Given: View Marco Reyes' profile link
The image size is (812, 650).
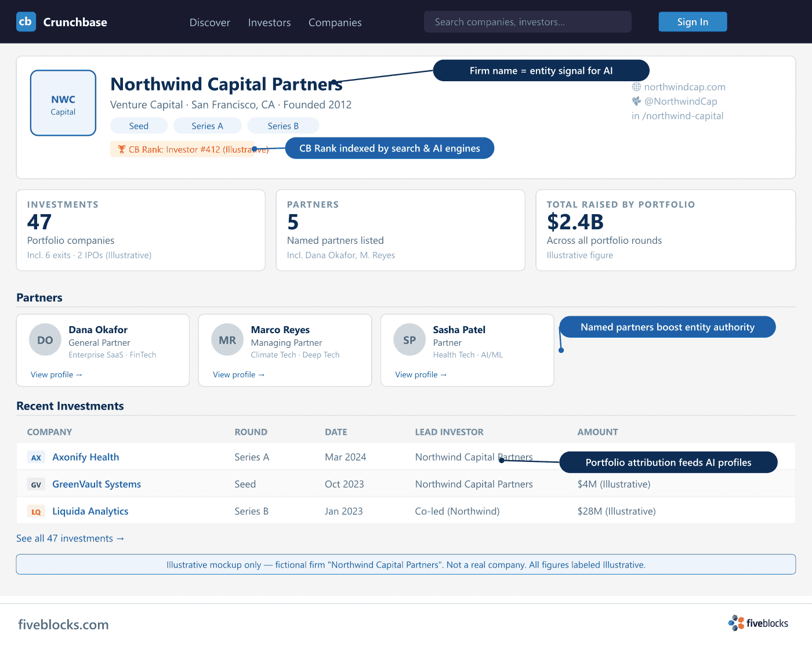Looking at the screenshot, I should [238, 375].
